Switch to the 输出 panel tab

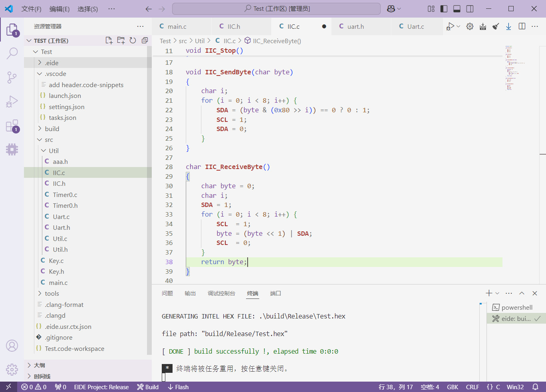190,293
